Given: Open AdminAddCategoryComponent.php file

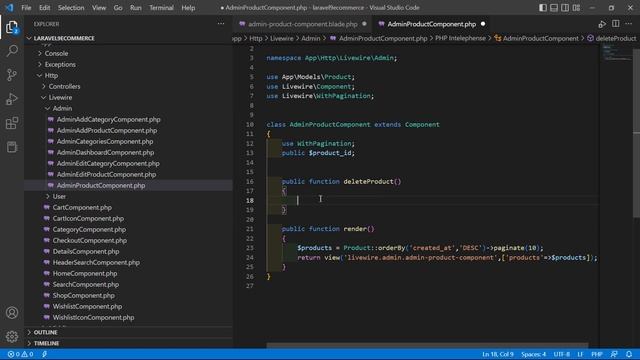Looking at the screenshot, I should coord(108,120).
